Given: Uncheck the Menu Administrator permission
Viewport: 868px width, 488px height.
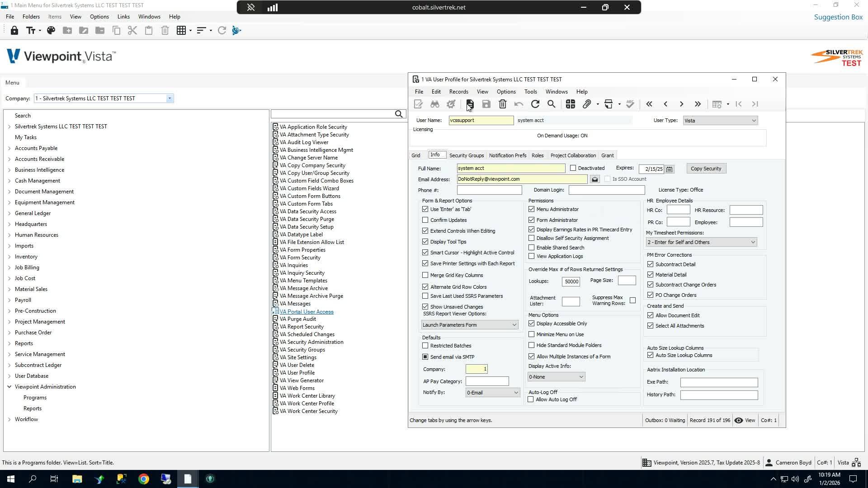Looking at the screenshot, I should point(532,209).
